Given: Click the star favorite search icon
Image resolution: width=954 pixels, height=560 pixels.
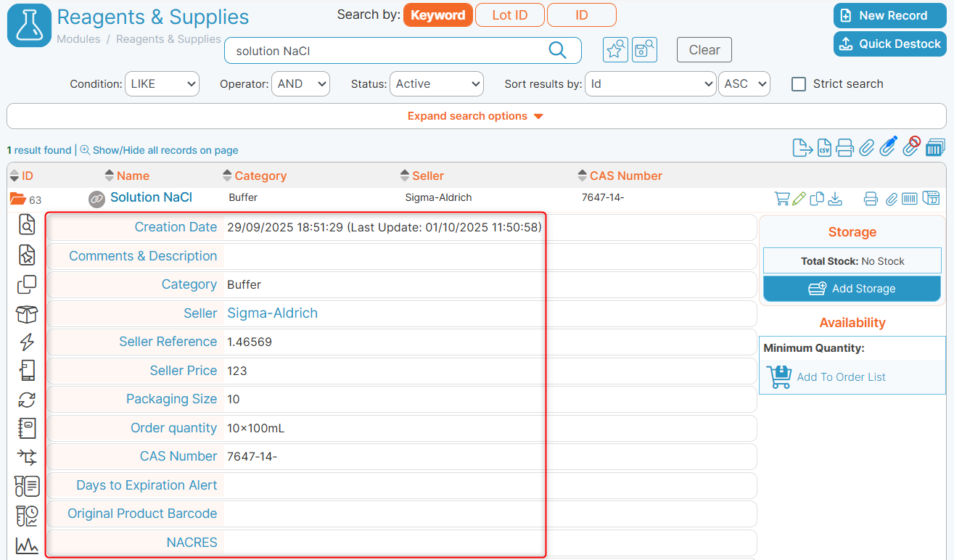Looking at the screenshot, I should [615, 50].
